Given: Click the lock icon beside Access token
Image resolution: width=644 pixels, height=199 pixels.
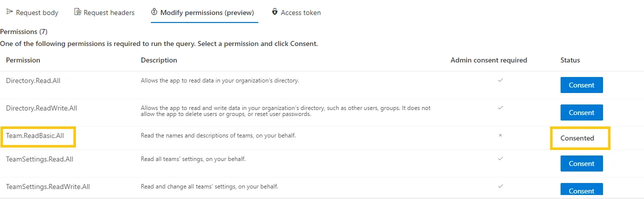Looking at the screenshot, I should click(x=275, y=12).
